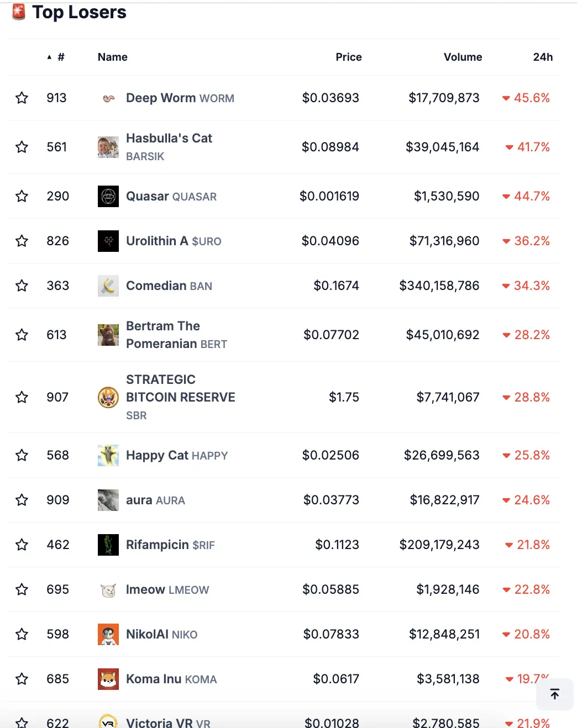
Task: Click the Comedian banana icon
Action: point(108,286)
